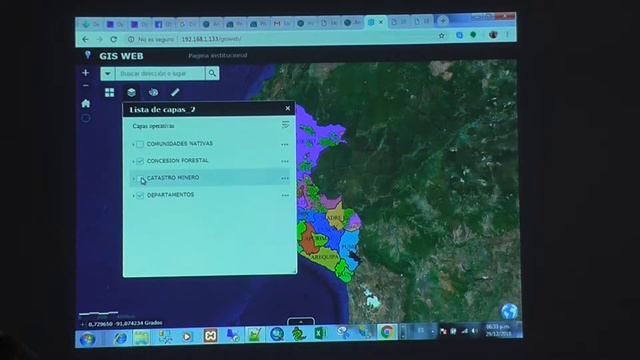The width and height of the screenshot is (640, 360).
Task: Close the Lista de capas_2 panel
Action: coord(288,108)
